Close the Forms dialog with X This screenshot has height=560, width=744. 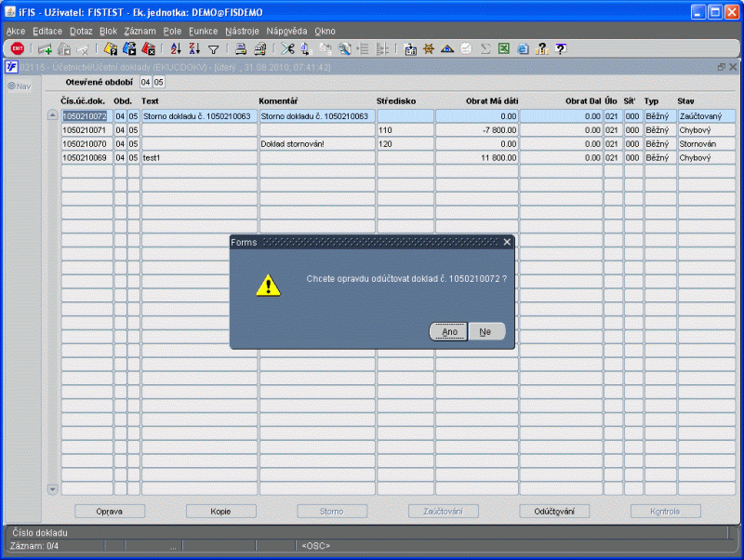pos(507,242)
